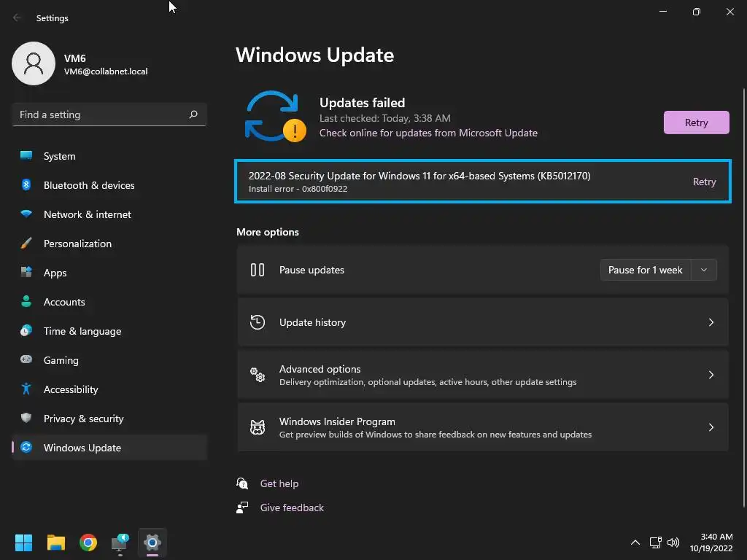747x560 pixels.
Task: Click the Settings gear taskbar icon
Action: (152, 542)
